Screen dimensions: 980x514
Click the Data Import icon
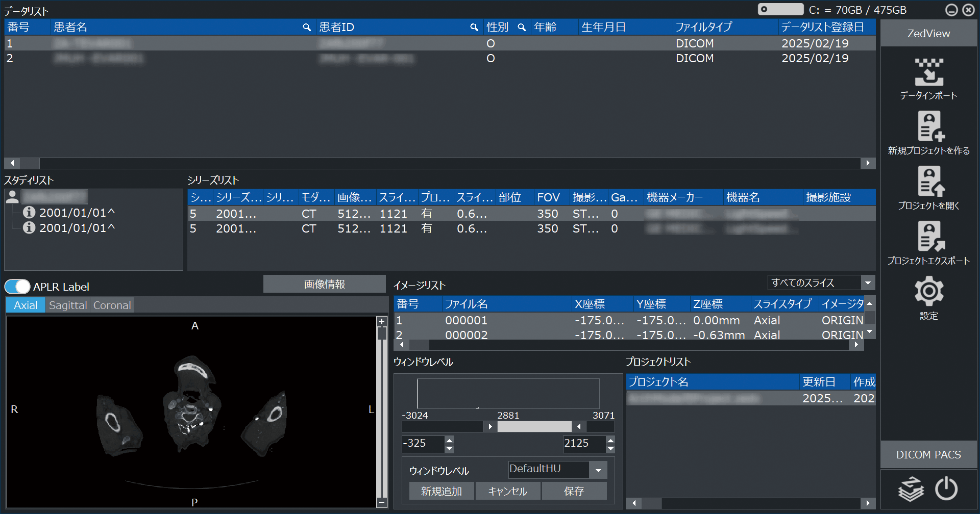(x=928, y=72)
